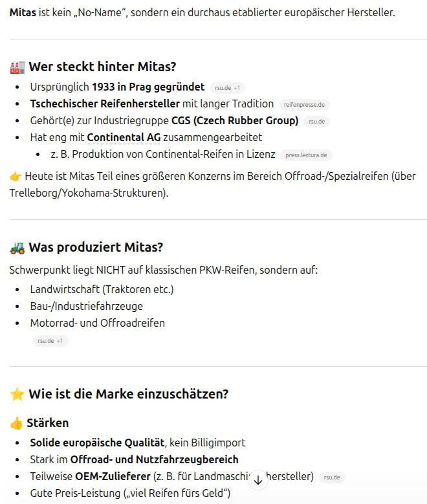
Task: Click the "Landwirtschaft (Traktoren etc.)" list item
Action: tap(102, 289)
